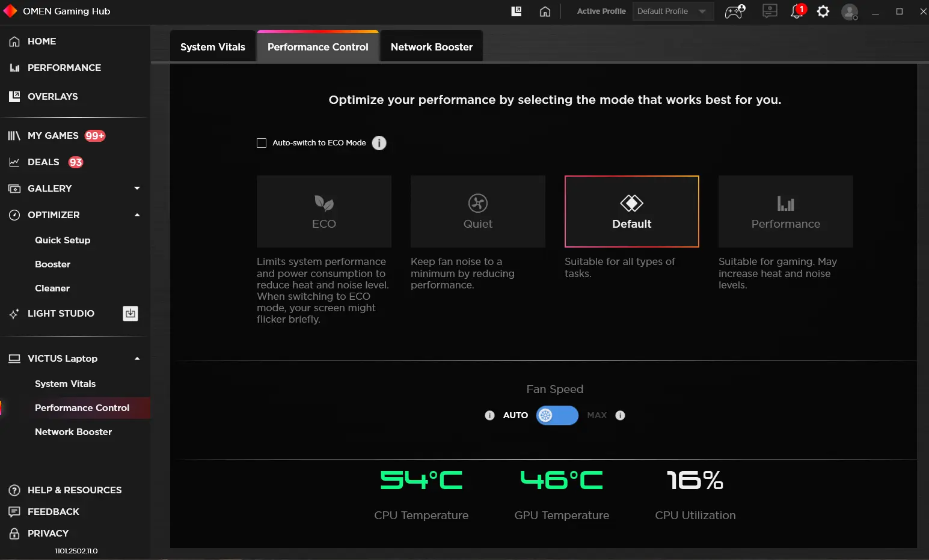929x560 pixels.
Task: Click the OMEN diamond logo
Action: (10, 11)
